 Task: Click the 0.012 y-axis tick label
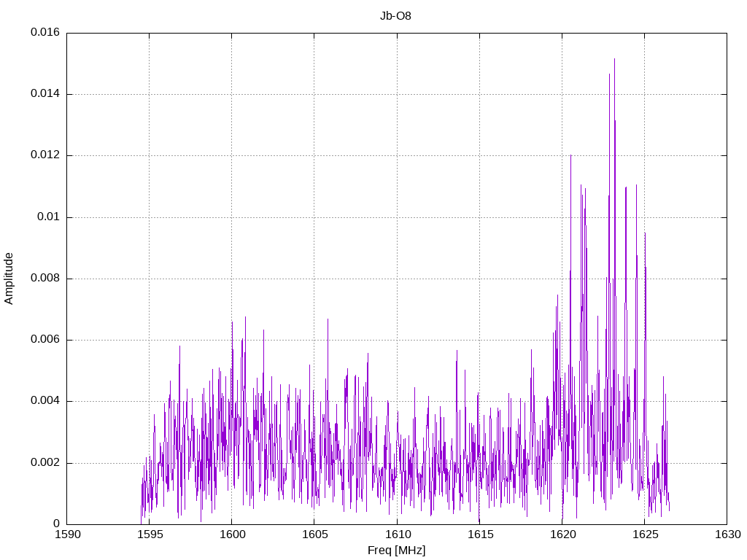(45, 155)
